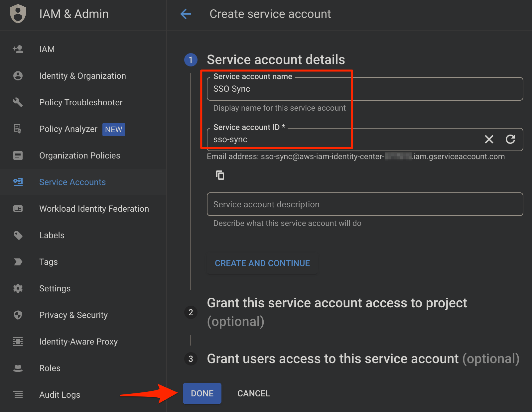Open Policy Analyzer page
532x412 pixels.
click(x=83, y=129)
